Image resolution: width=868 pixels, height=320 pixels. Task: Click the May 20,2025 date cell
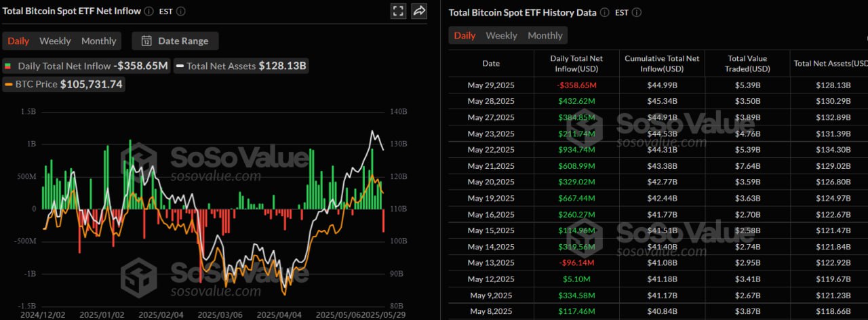click(491, 182)
